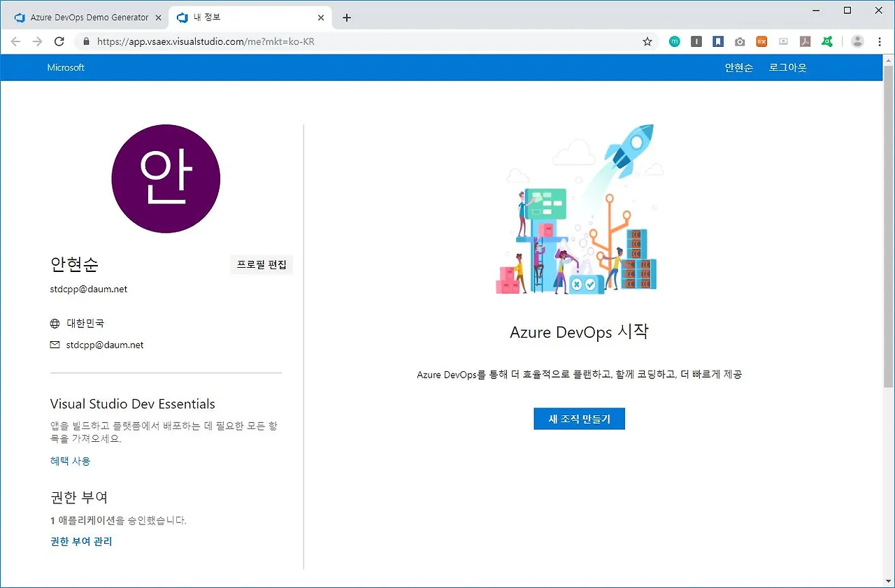Click the scrollbar up arrow

point(889,59)
